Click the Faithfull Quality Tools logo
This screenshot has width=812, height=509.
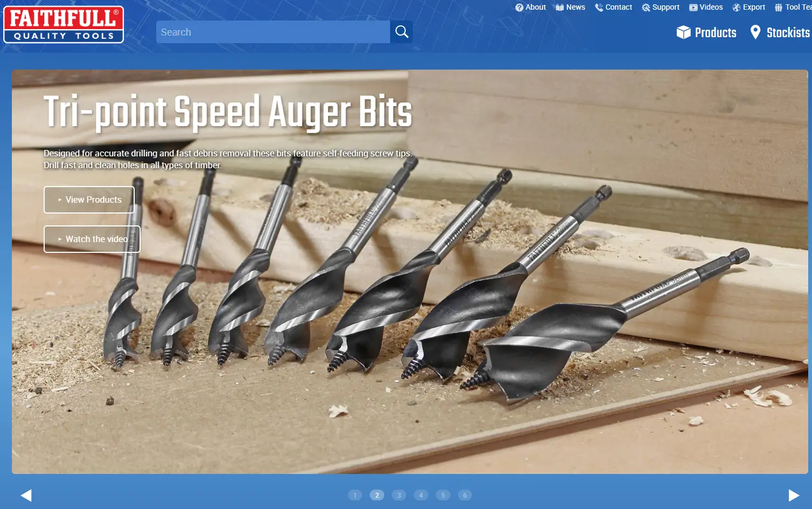(x=64, y=25)
